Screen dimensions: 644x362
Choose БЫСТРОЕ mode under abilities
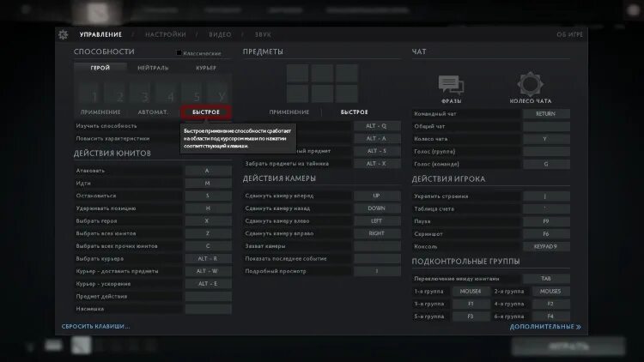click(206, 112)
